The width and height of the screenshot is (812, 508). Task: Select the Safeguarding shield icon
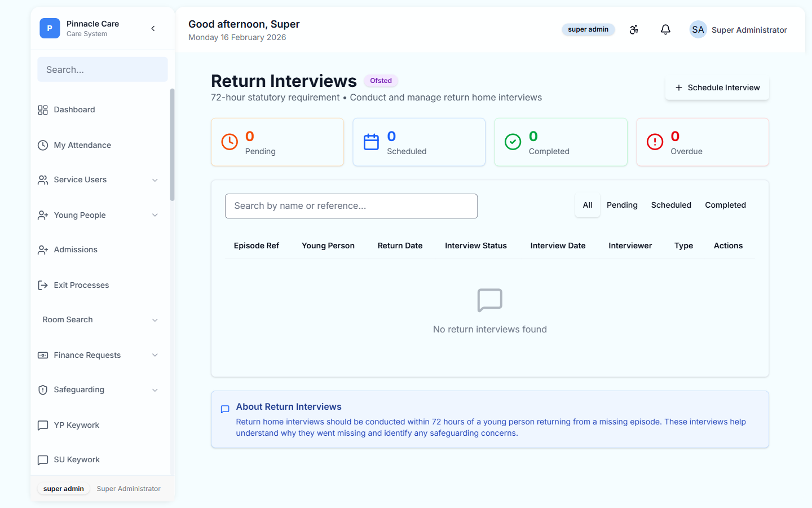pyautogui.click(x=42, y=389)
